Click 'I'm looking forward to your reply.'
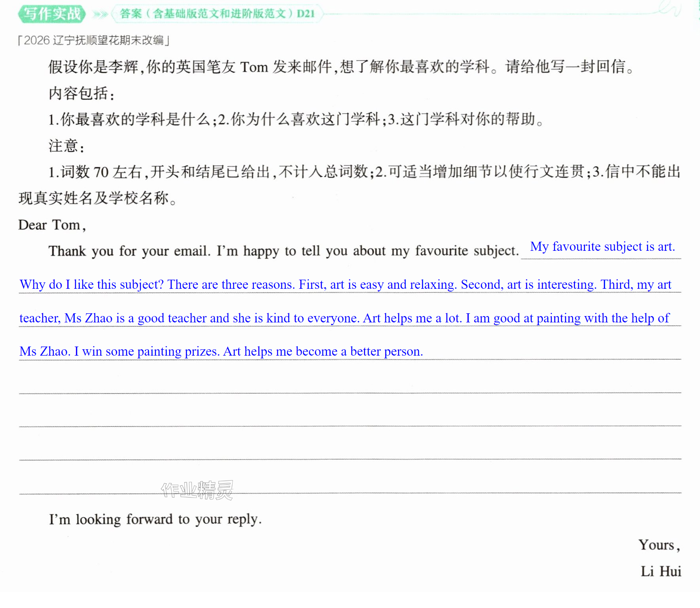 [x=155, y=519]
